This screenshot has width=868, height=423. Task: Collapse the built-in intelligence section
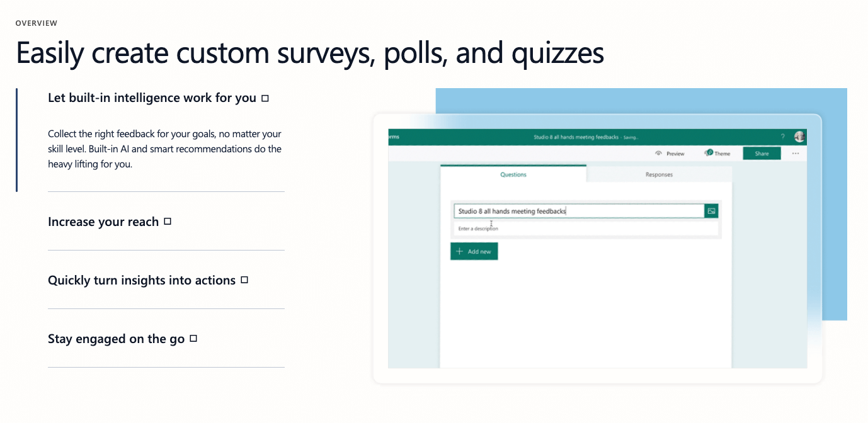coord(155,98)
